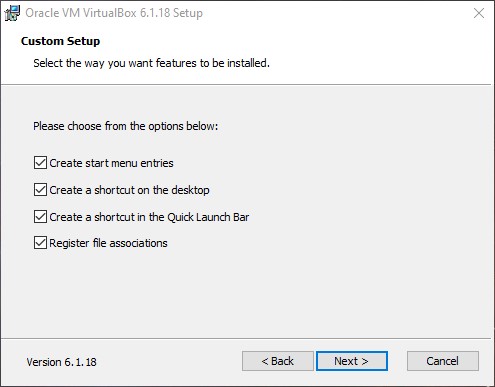This screenshot has width=495, height=387.
Task: Click the empty gray area below the checkboxes
Action: point(247,293)
